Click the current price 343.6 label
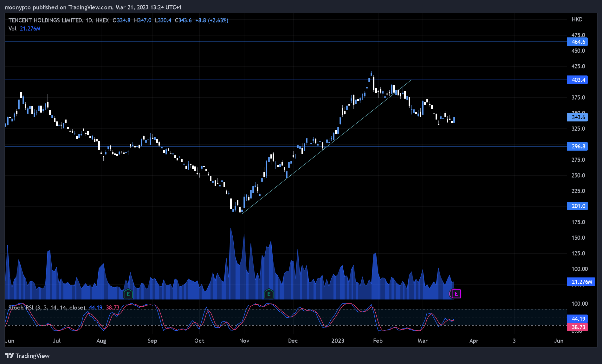 577,117
